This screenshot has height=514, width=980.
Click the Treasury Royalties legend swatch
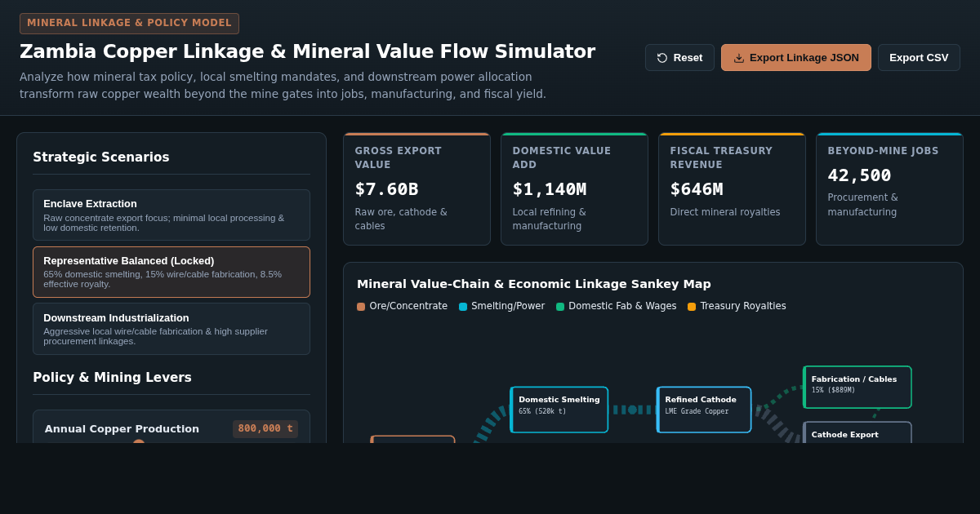click(x=692, y=307)
